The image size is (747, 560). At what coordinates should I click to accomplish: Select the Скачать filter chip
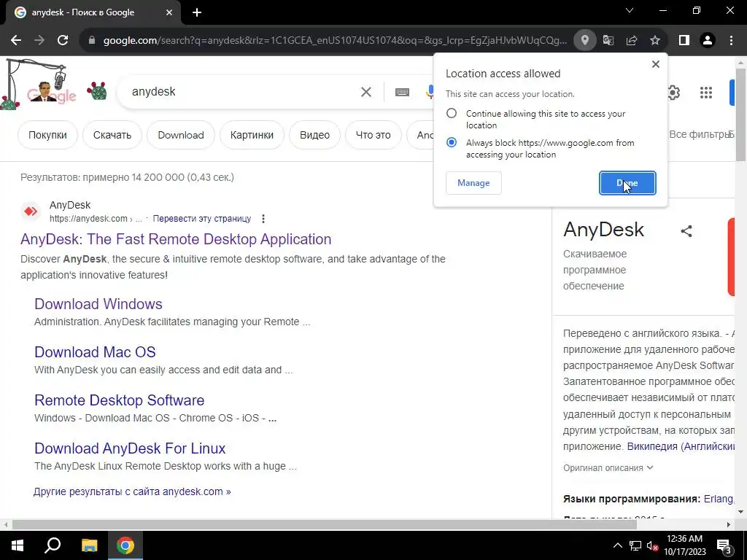[x=112, y=135]
